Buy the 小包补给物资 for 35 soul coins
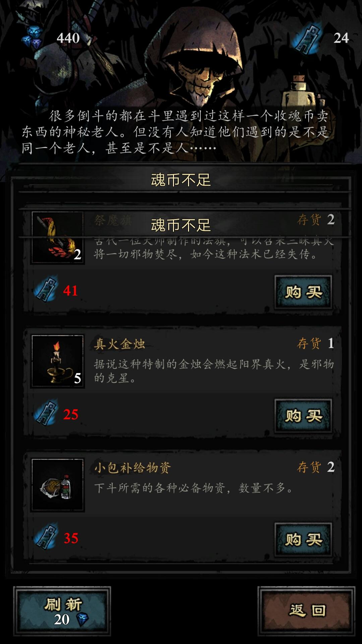The image size is (362, 644). pos(303,540)
